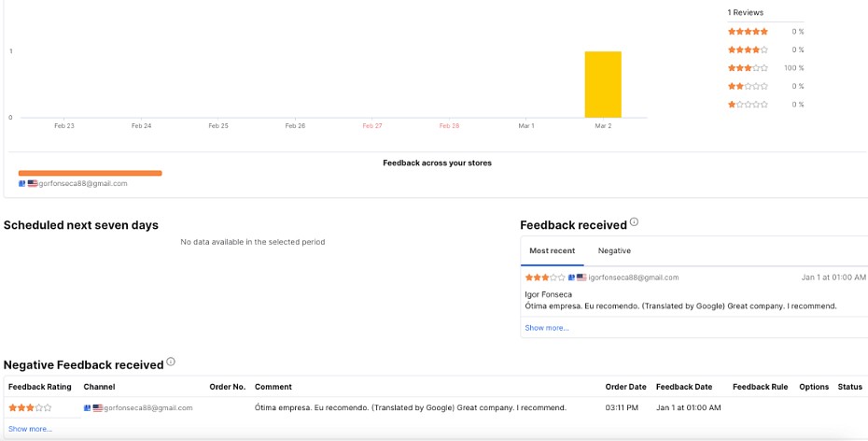Click Show more under Negative Feedback table
This screenshot has height=441, width=868.
point(30,429)
